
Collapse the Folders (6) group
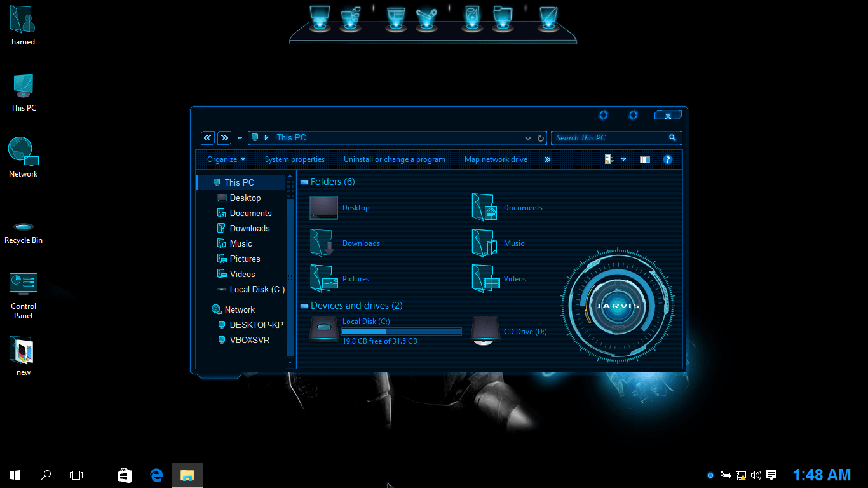[x=304, y=182]
